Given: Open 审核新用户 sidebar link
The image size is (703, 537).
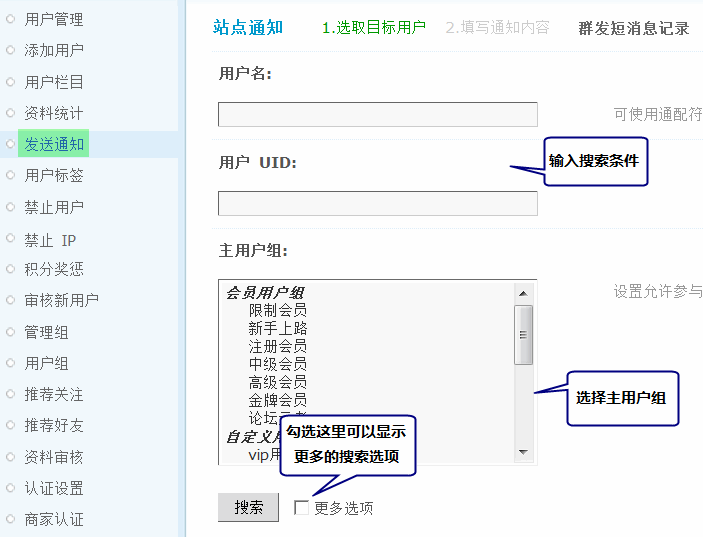Looking at the screenshot, I should (x=61, y=300).
